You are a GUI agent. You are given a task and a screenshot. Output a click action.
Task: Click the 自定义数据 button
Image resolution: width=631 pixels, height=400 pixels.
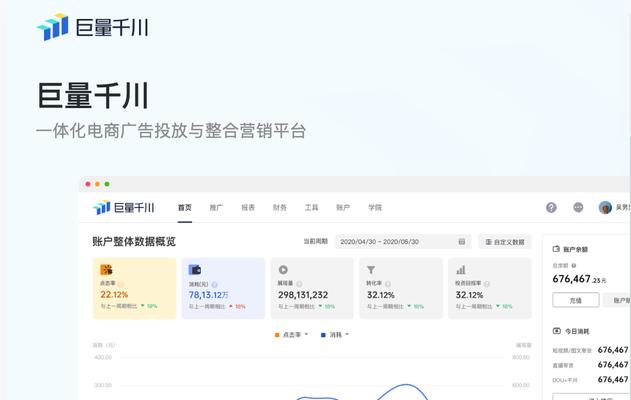(x=505, y=242)
